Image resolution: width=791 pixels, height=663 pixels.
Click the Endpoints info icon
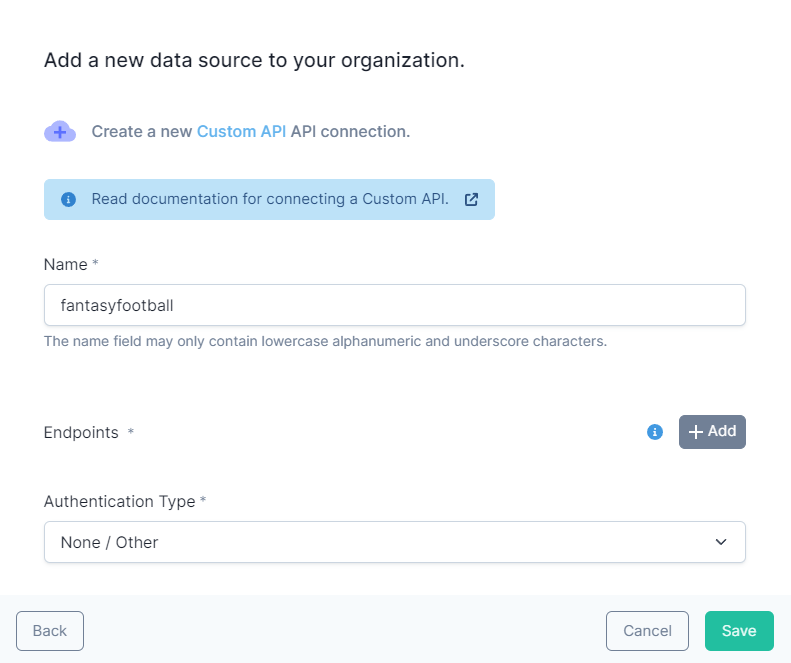(655, 432)
